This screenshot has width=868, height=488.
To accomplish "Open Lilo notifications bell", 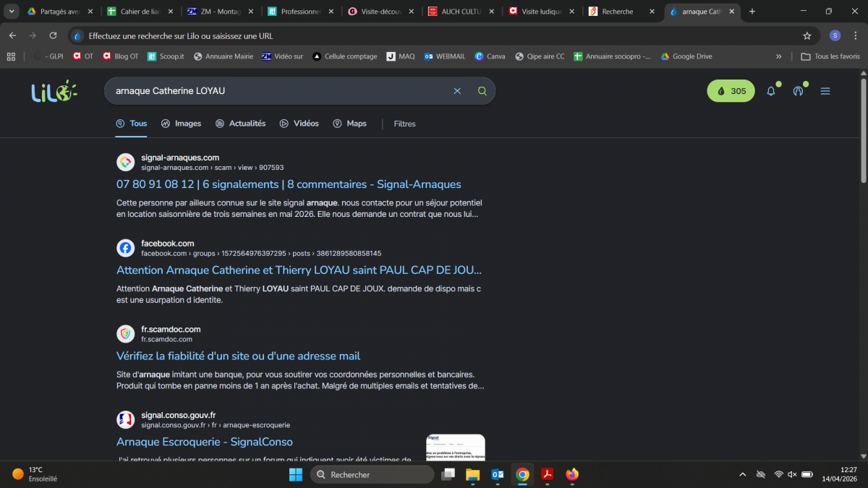I will [771, 91].
